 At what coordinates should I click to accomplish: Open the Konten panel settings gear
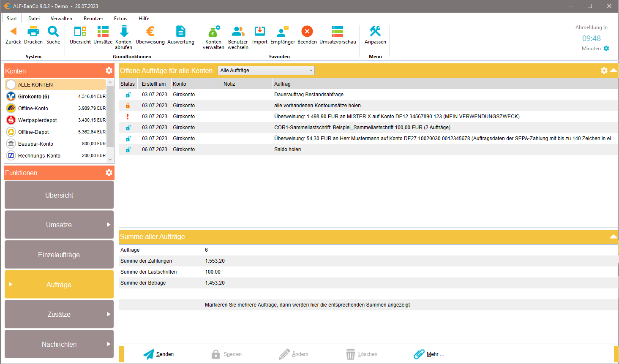[109, 71]
